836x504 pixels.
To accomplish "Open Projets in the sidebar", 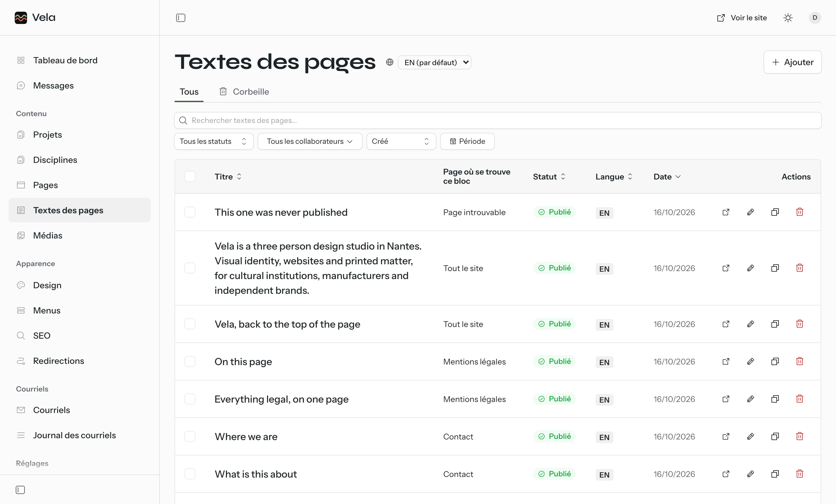I will pos(79,135).
